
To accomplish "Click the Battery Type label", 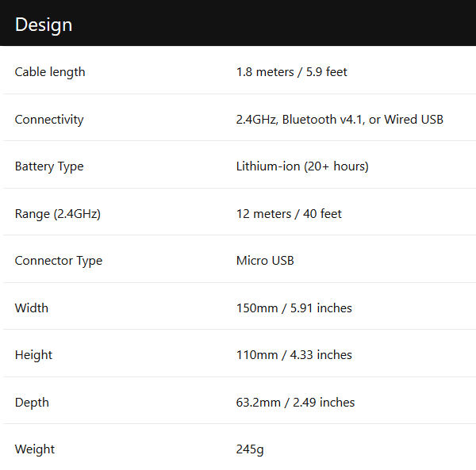I will click(49, 166).
